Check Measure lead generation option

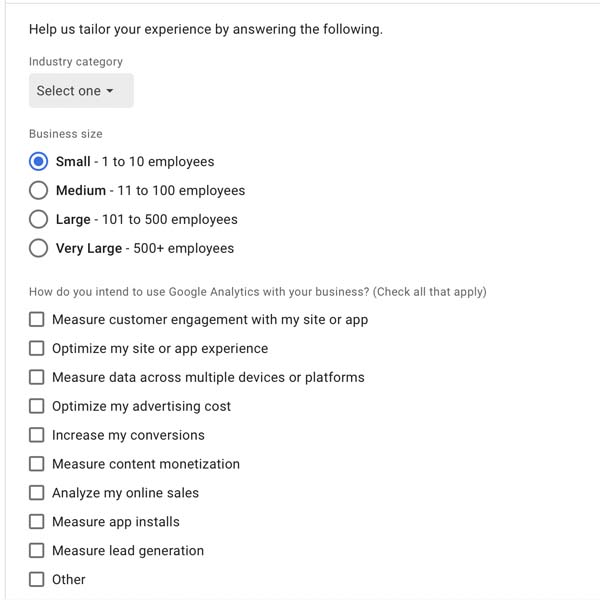pos(36,550)
